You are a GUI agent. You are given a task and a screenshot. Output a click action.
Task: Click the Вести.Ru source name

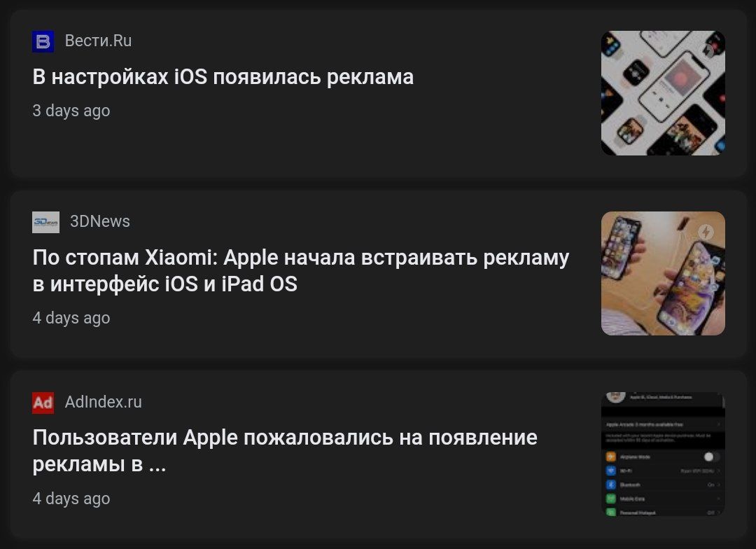click(99, 41)
